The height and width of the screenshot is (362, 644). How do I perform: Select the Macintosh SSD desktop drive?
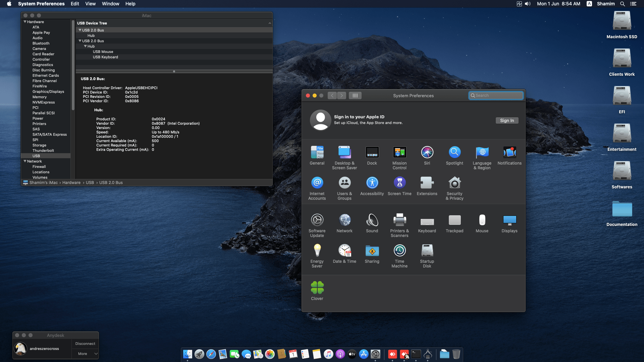tap(622, 25)
